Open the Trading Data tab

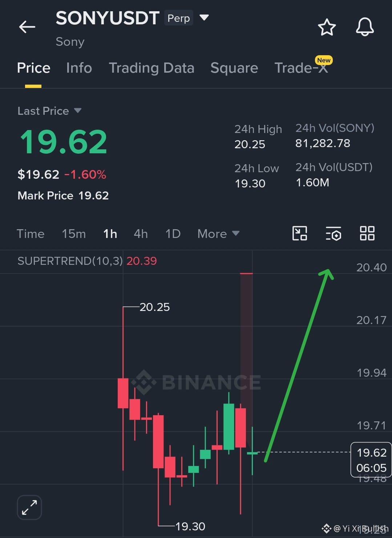point(151,68)
